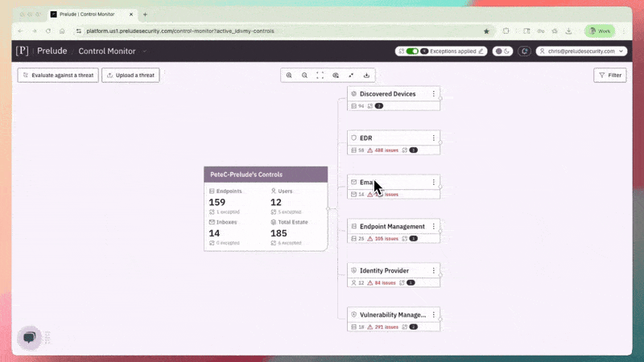This screenshot has width=644, height=362.
Task: Expand the Control Monitor breadcrumb dropdown
Action: coord(145,51)
